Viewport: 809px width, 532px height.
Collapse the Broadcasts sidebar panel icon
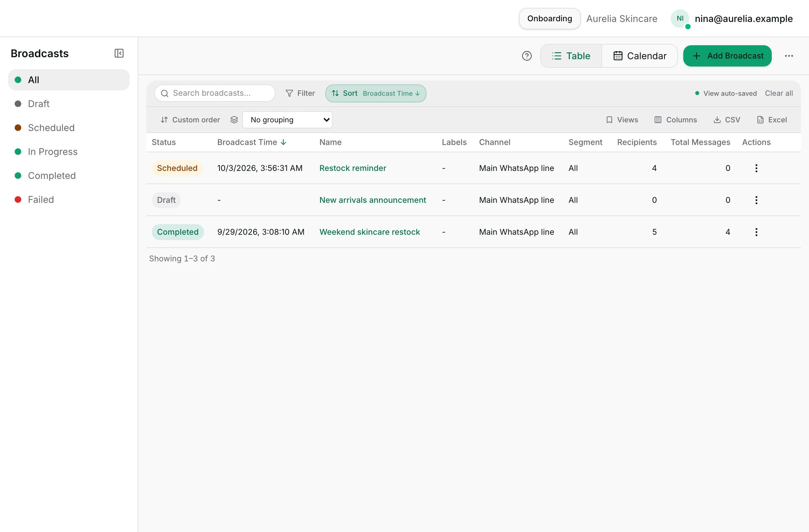tap(119, 53)
